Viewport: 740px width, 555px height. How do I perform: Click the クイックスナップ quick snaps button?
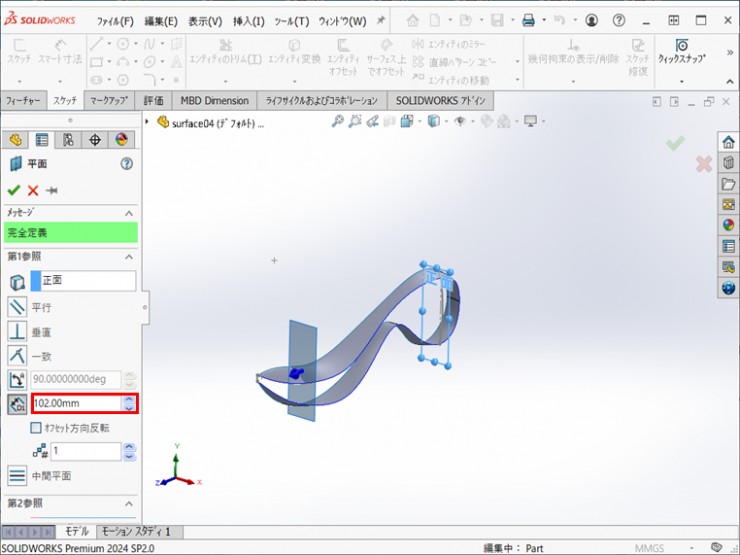(681, 52)
